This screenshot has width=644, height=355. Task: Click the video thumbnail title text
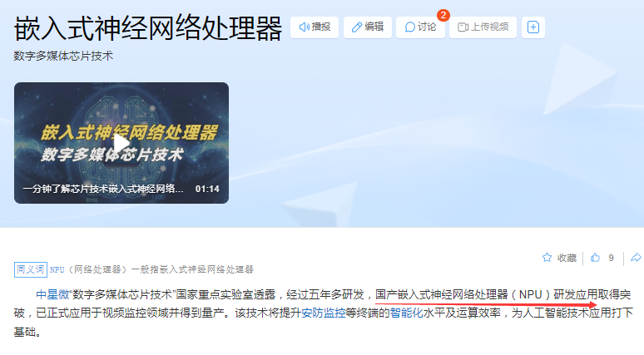(x=103, y=189)
